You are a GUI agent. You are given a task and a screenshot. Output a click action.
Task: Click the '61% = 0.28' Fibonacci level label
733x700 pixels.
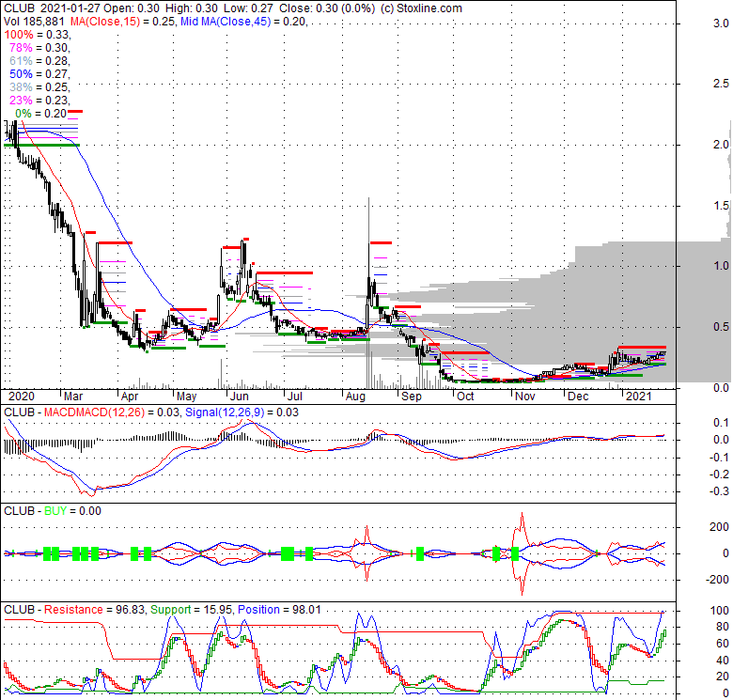39,61
